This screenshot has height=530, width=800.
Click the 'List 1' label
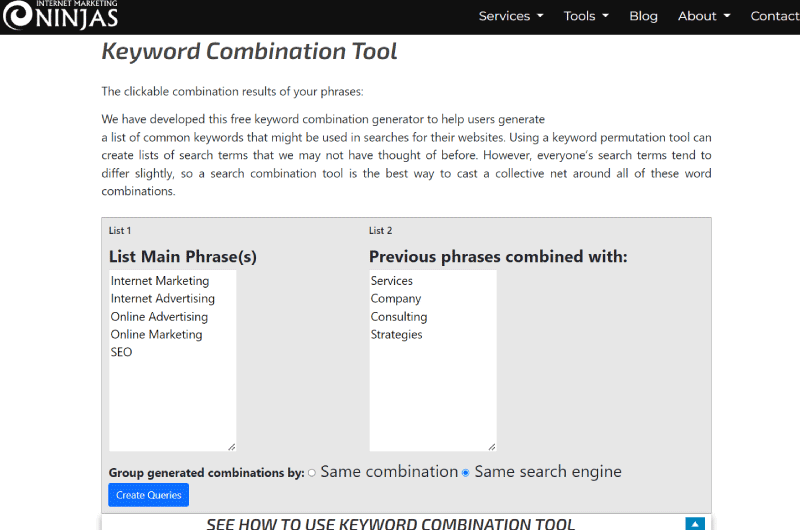(x=120, y=231)
